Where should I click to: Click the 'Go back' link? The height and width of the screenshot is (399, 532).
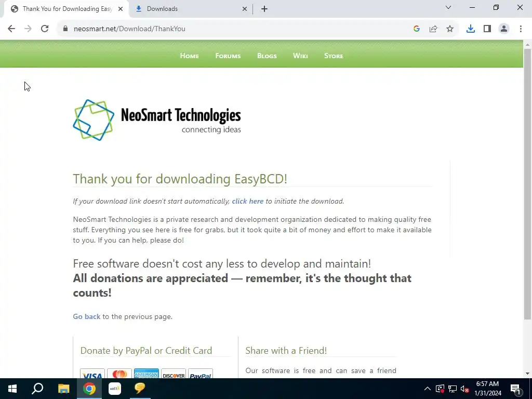pos(87,316)
